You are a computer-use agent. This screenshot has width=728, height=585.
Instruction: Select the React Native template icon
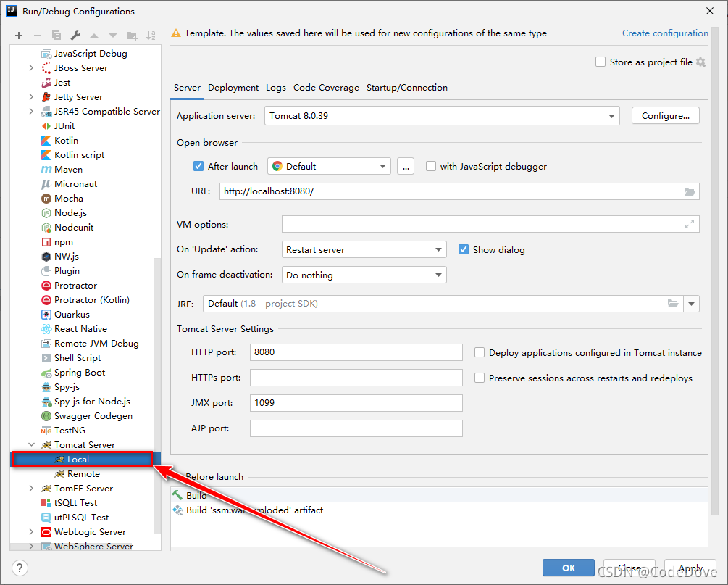(x=46, y=329)
